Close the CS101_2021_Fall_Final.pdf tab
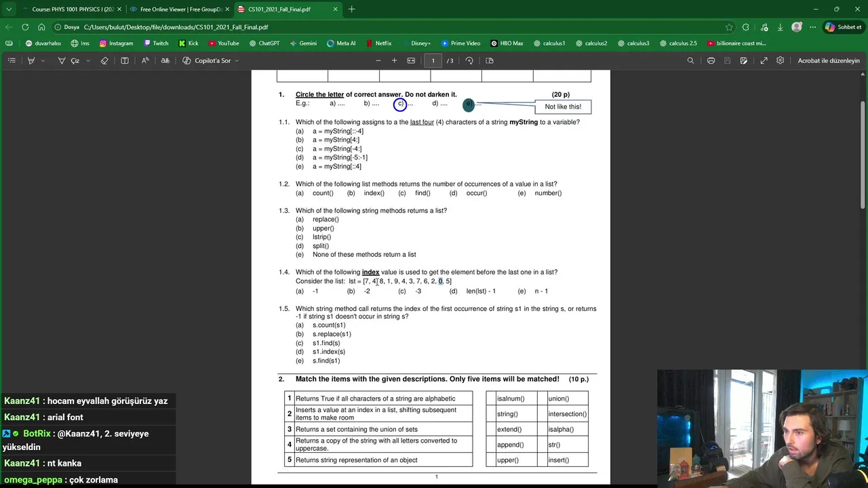The image size is (868, 488). [335, 9]
